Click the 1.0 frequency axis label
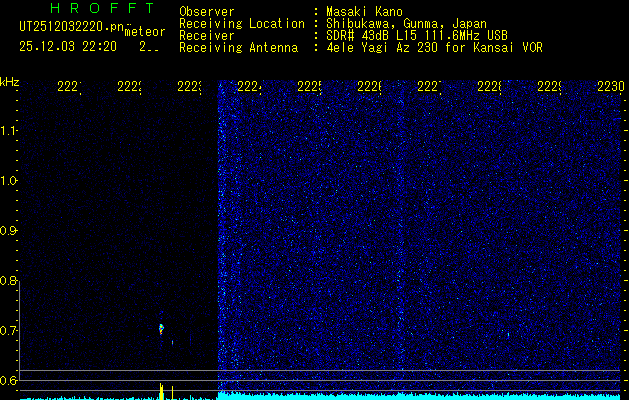The image size is (629, 400). 8,181
